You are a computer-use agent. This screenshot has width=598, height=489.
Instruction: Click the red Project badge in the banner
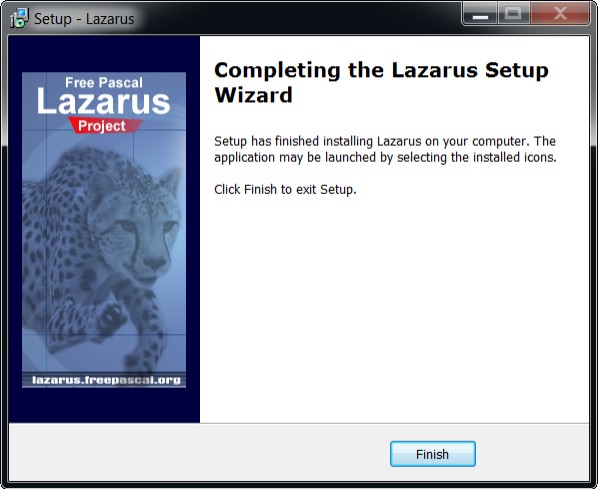pyautogui.click(x=104, y=125)
